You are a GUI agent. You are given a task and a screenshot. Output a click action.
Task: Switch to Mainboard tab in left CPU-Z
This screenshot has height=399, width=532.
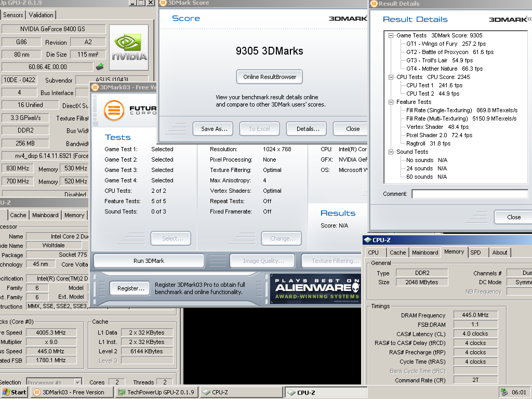(x=45, y=215)
